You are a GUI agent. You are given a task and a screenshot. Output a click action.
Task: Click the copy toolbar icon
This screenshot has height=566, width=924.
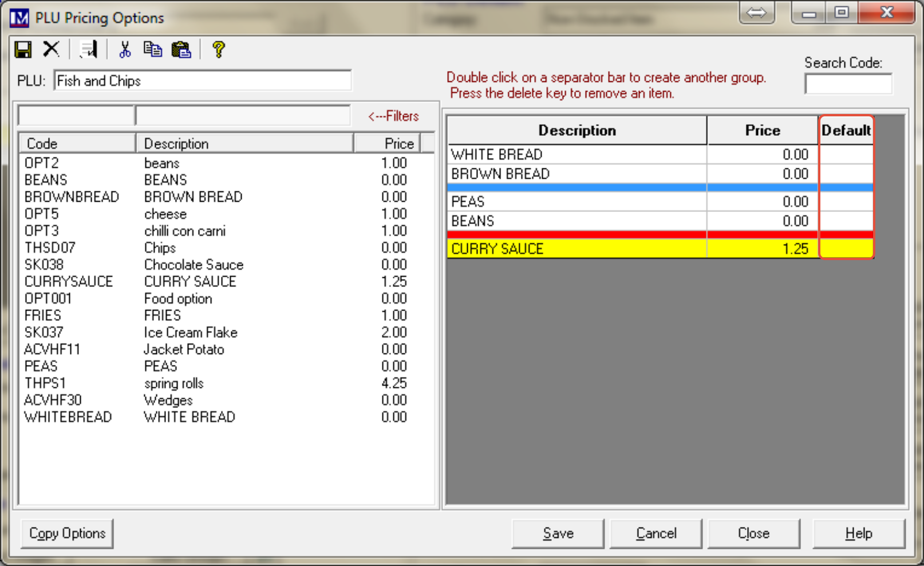[x=153, y=49]
